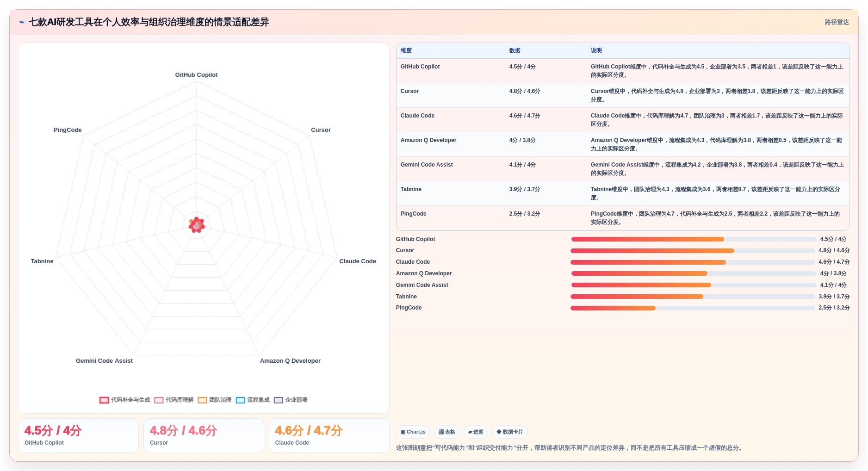This screenshot has width=868, height=471.
Task: Open the Claude Code 4.6分 / 4.7分 card
Action: pos(329,436)
